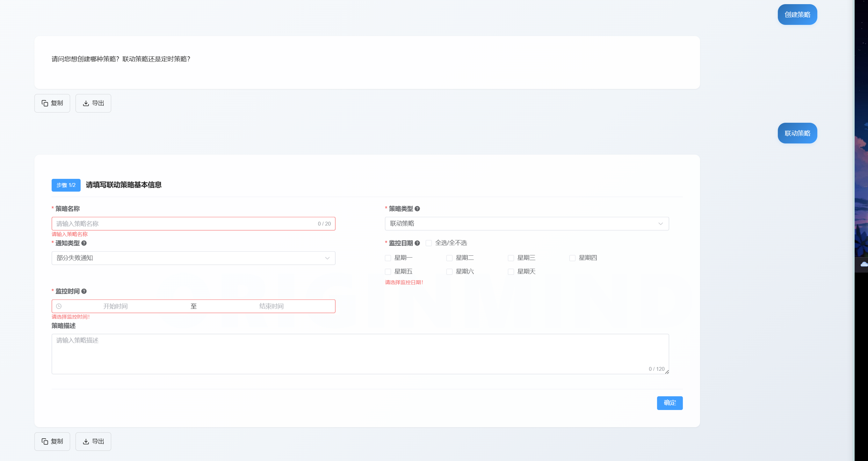Image resolution: width=868 pixels, height=461 pixels.
Task: Check the 星期五 checkbox
Action: 388,272
